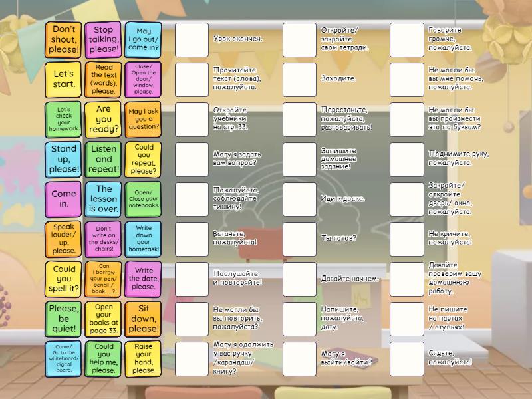The width and height of the screenshot is (532, 399).
Task: Choose the "Sit down, please!" tile
Action: (x=144, y=319)
